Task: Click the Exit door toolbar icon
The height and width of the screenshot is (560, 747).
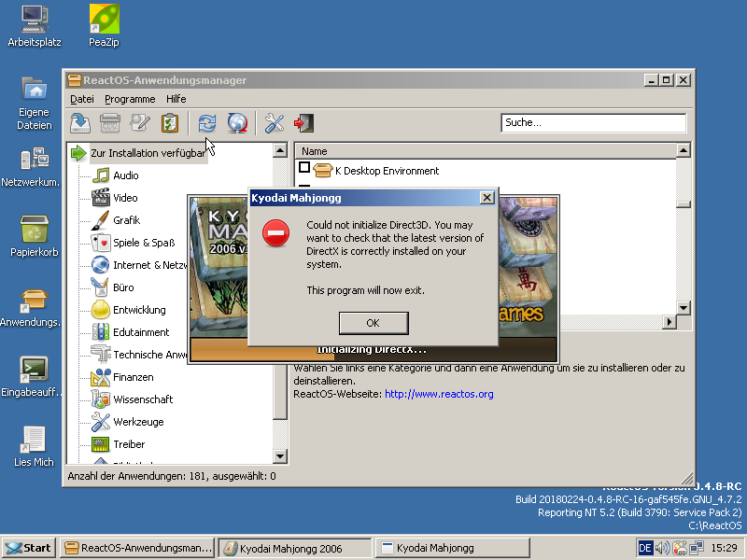Action: tap(304, 123)
